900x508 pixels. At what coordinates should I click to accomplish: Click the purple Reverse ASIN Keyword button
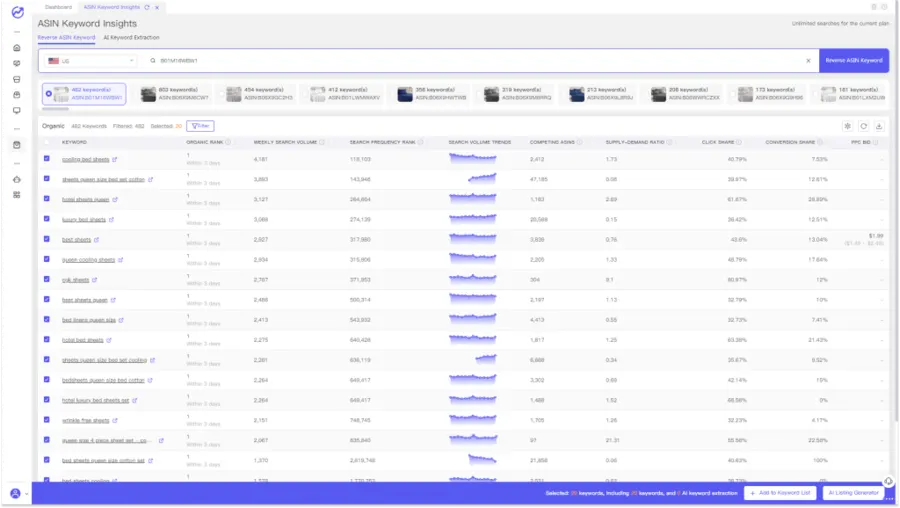click(x=854, y=61)
